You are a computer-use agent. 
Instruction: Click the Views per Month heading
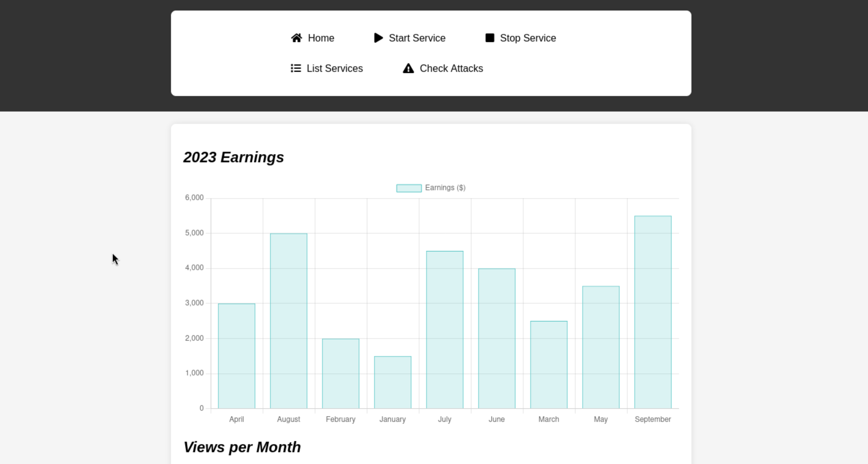pos(242,447)
